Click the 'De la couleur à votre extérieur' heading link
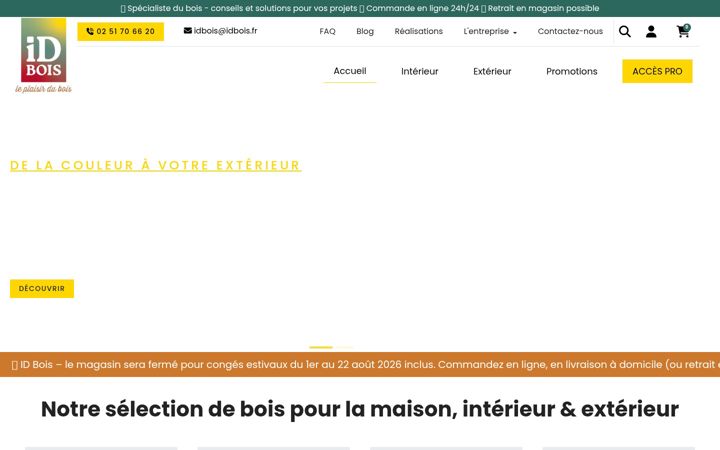The width and height of the screenshot is (720, 450). 156,165
